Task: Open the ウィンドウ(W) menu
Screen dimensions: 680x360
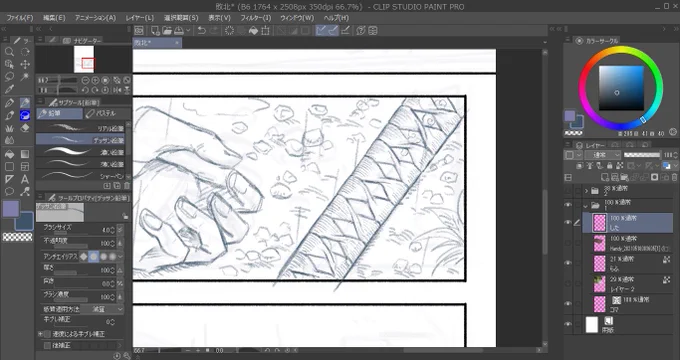Action: pos(297,18)
